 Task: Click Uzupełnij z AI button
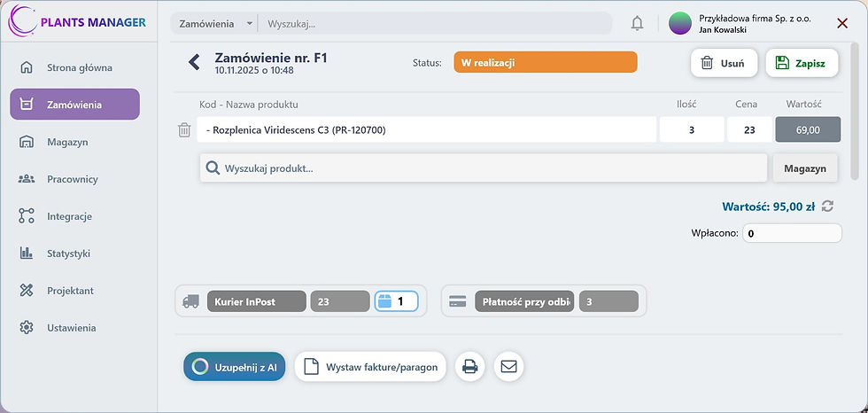pos(234,367)
